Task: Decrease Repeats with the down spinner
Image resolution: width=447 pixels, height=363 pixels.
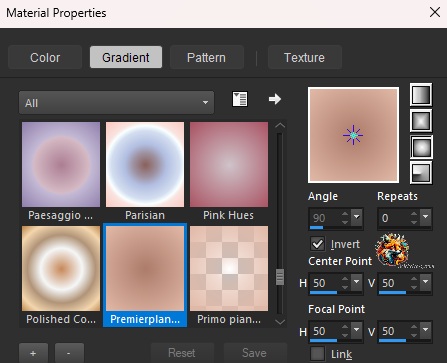Action: 414,222
